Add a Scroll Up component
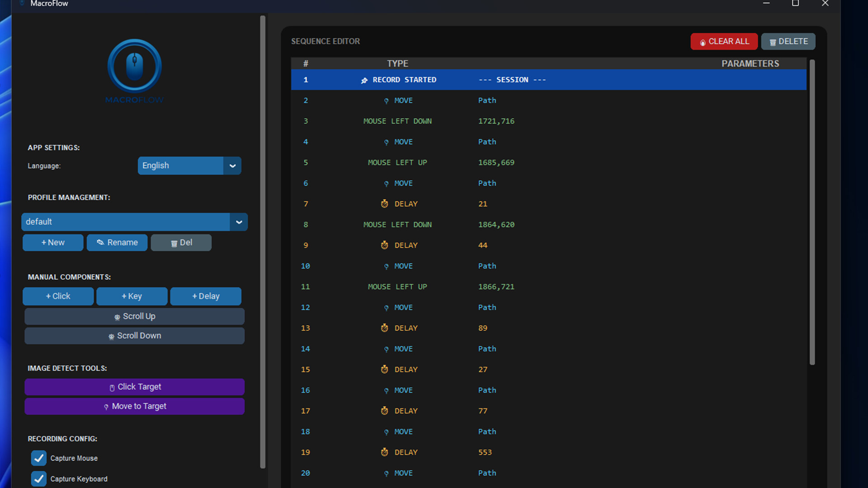Viewport: 868px width, 488px height. click(134, 316)
